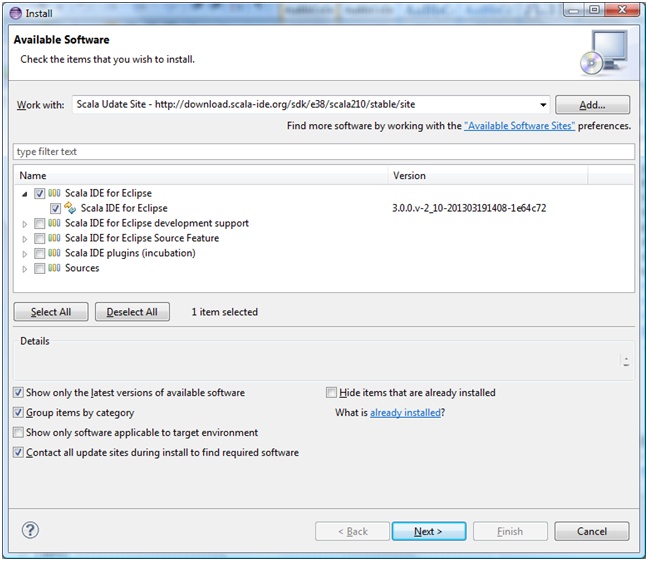Click the type filter text field
The image size is (648, 561).
point(324,152)
